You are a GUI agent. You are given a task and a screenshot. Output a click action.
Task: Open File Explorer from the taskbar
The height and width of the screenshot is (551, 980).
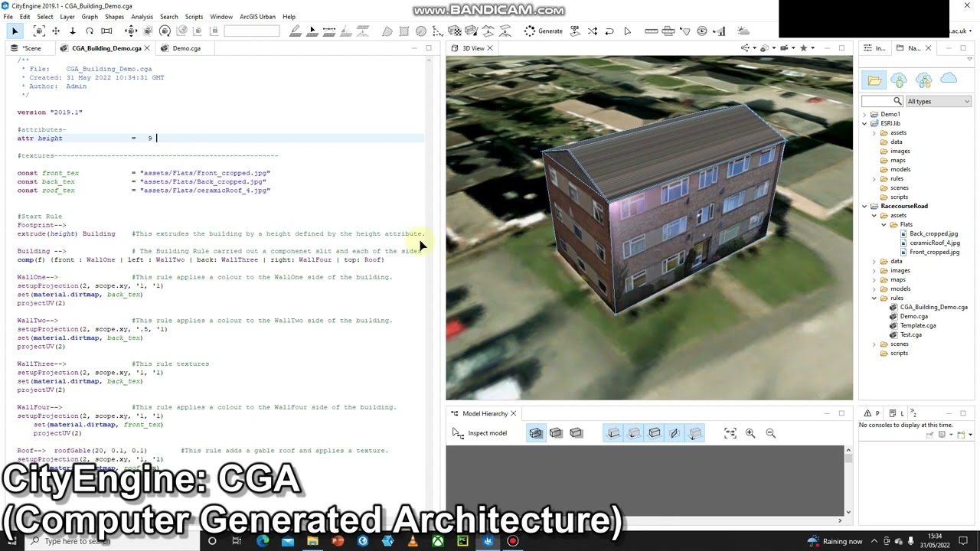pos(312,541)
